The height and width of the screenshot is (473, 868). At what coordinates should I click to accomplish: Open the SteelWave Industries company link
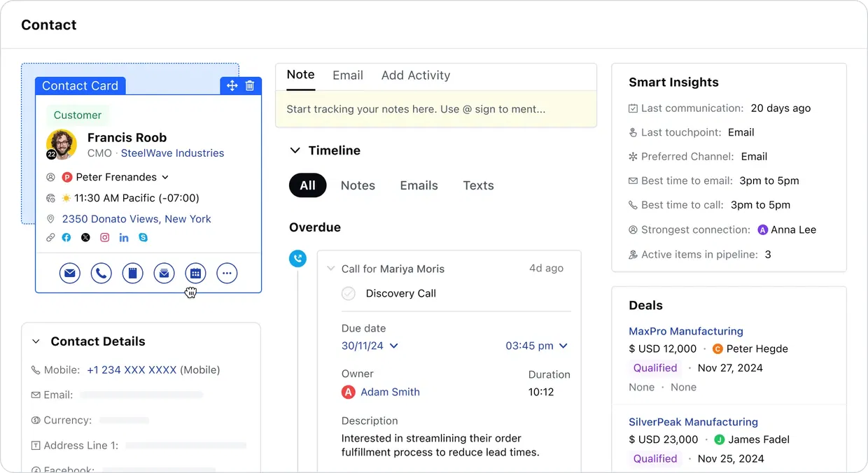[x=172, y=153]
